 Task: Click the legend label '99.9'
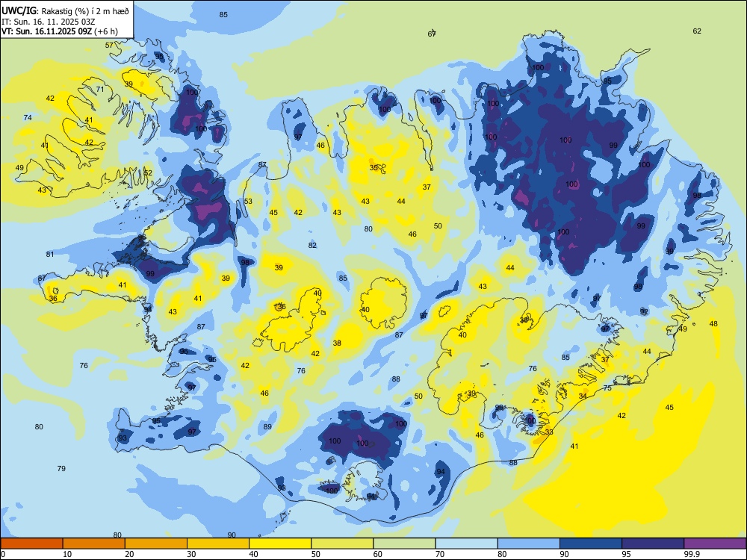click(x=691, y=554)
